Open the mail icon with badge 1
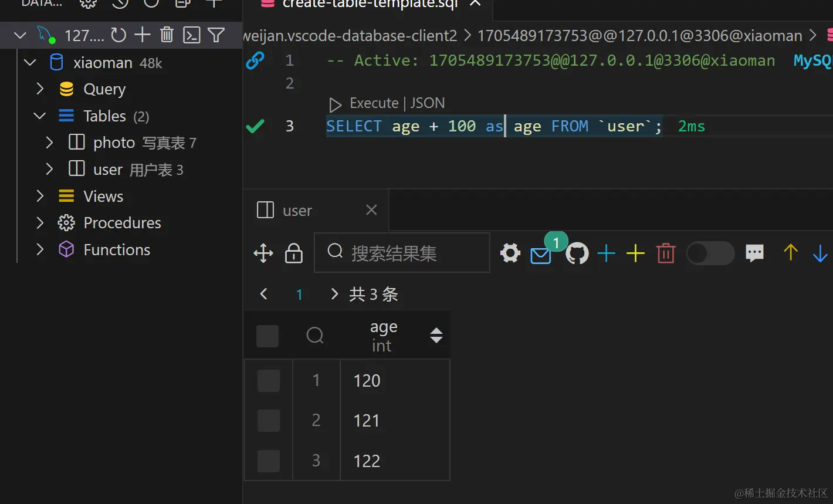The width and height of the screenshot is (833, 504). click(541, 256)
